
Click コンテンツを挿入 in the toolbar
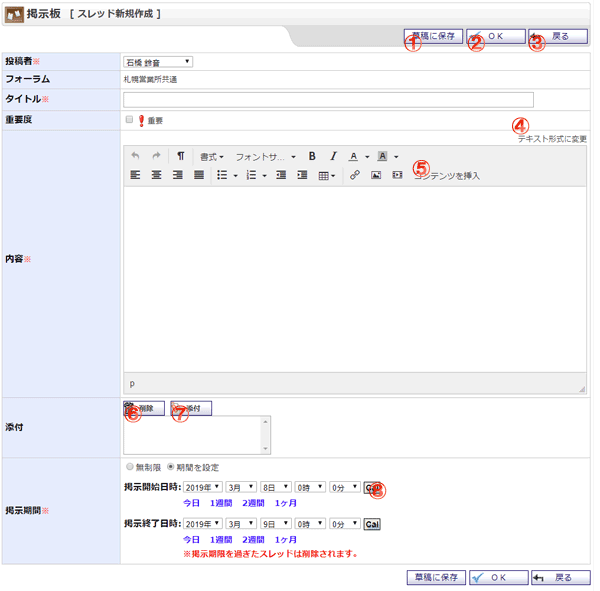tap(447, 176)
